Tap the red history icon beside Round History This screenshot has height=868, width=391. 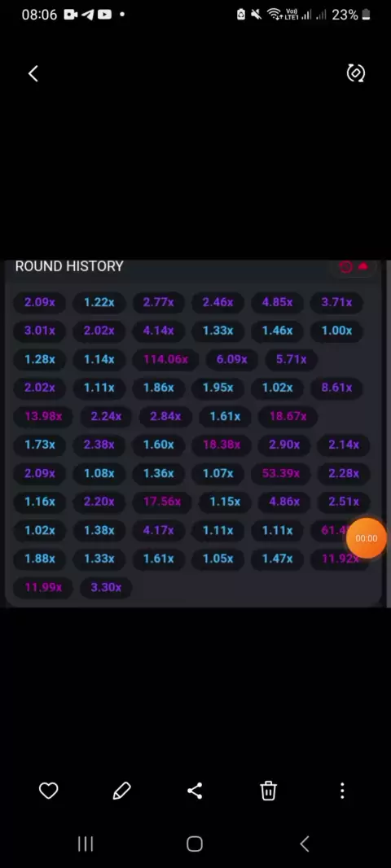pos(345,267)
